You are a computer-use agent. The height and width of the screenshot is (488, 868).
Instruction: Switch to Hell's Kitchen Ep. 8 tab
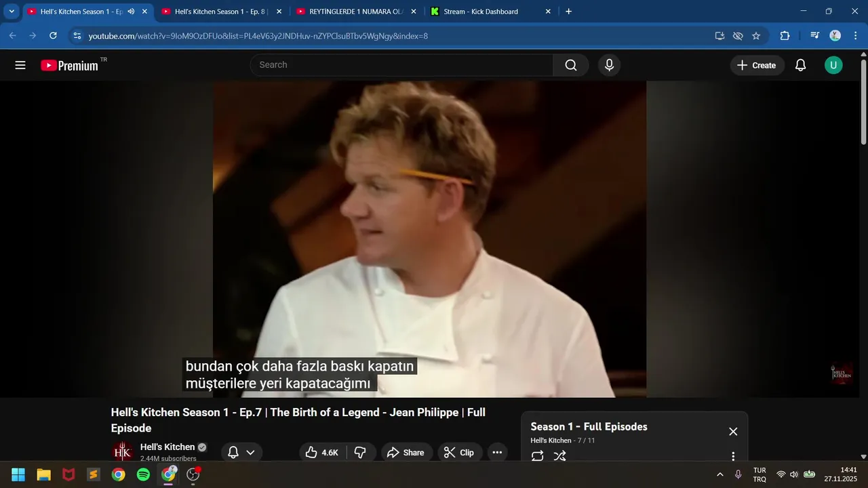click(x=222, y=12)
